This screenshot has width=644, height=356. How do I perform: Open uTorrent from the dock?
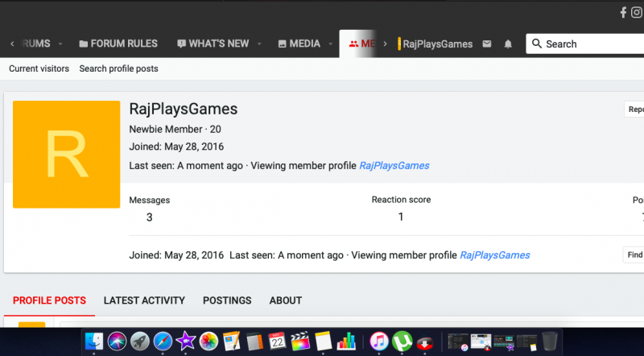(402, 341)
